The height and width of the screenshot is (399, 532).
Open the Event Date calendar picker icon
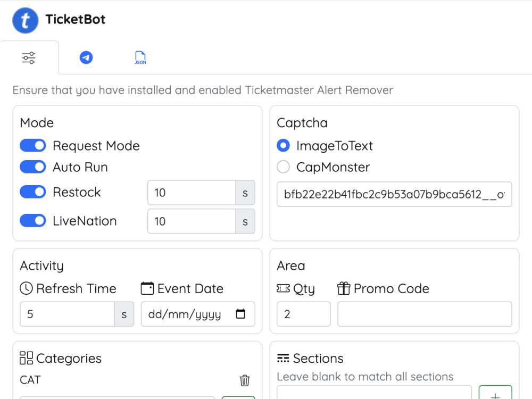240,314
